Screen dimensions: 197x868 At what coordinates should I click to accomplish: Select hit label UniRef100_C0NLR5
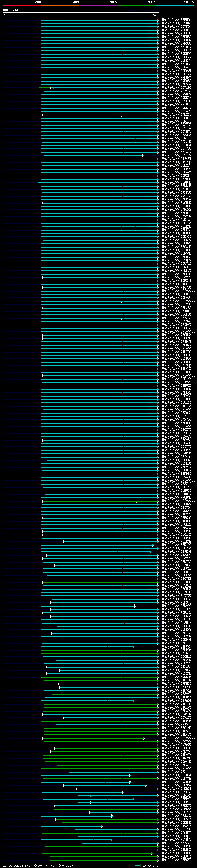click(x=176, y=393)
